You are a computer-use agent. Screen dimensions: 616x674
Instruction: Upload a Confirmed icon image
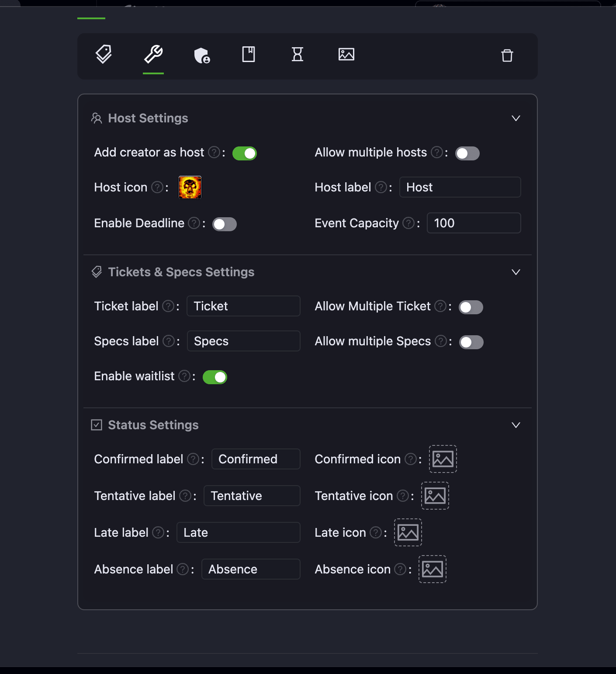pos(443,459)
